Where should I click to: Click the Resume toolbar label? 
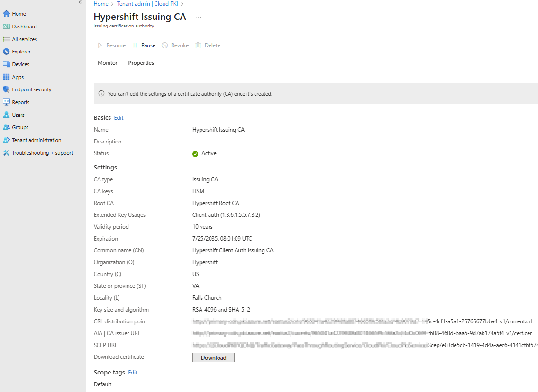116,45
